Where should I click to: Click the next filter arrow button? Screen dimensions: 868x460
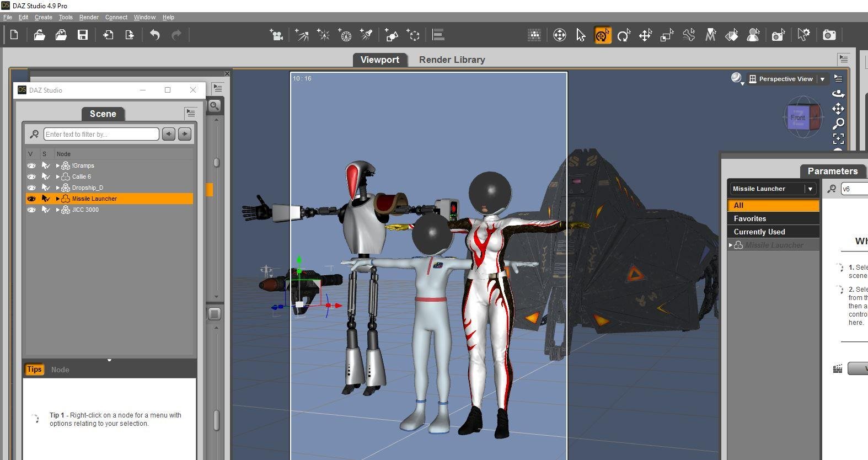(x=185, y=134)
